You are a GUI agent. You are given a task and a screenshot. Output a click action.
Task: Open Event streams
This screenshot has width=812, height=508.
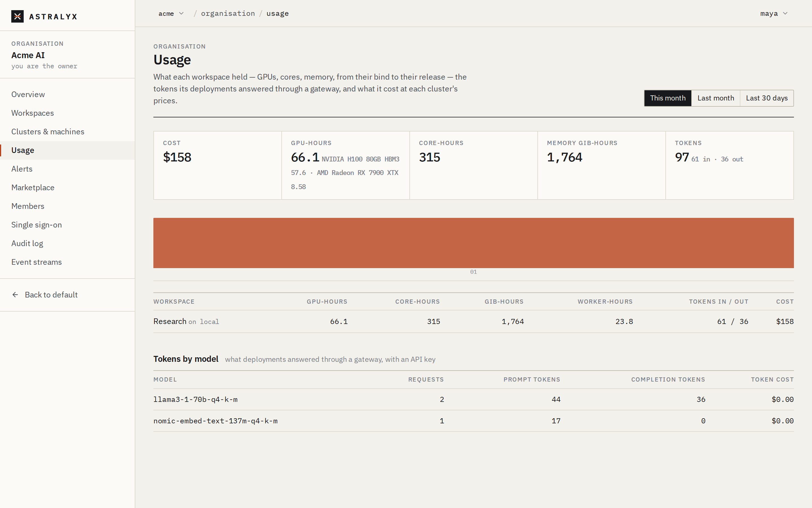pyautogui.click(x=67, y=262)
